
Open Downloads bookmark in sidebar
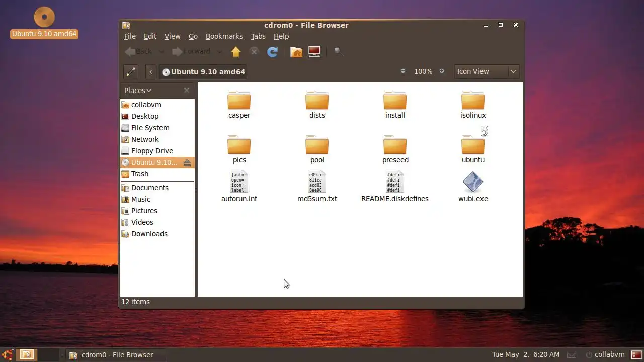[x=157, y=234]
